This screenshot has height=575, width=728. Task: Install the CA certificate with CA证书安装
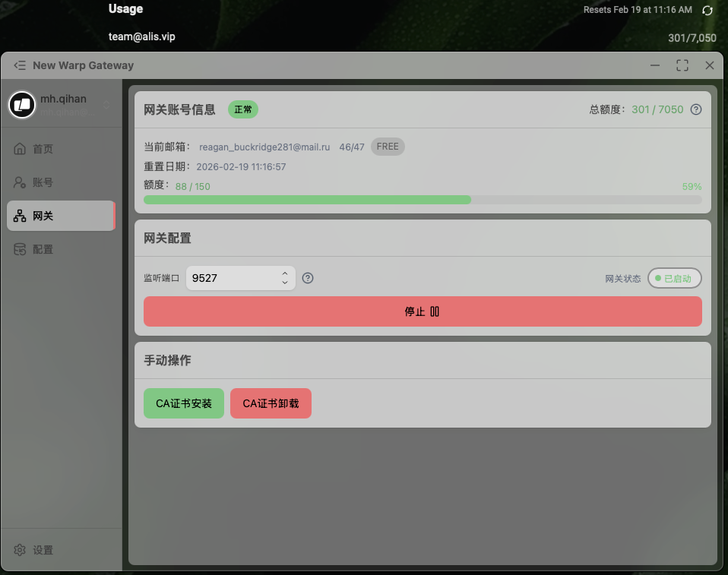pyautogui.click(x=184, y=403)
